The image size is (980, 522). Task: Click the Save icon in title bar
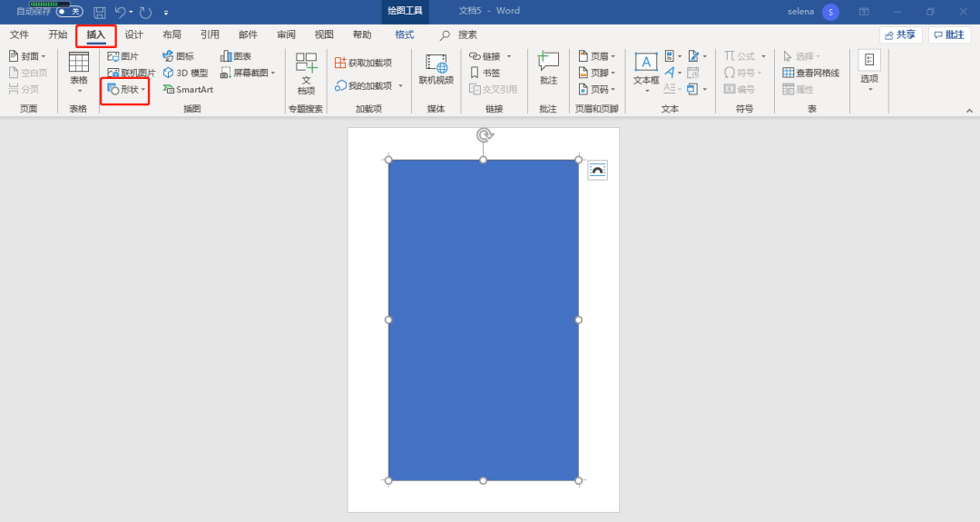pyautogui.click(x=100, y=12)
